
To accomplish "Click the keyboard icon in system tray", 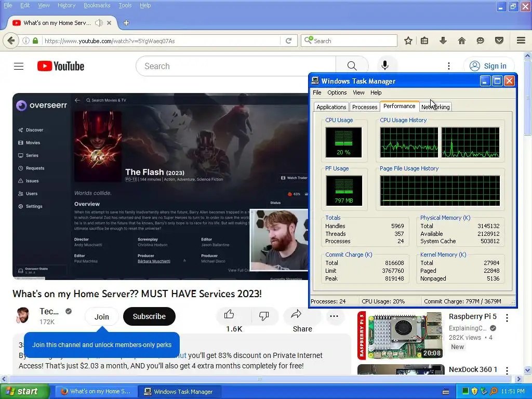I will coord(446,392).
